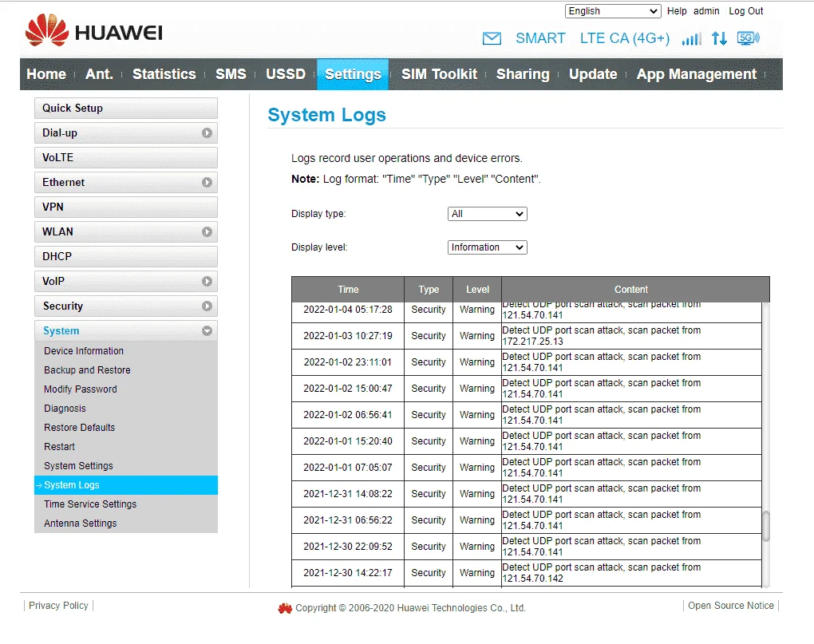Click the admin user link
Viewport: 814px width, 644px height.
pyautogui.click(x=706, y=11)
